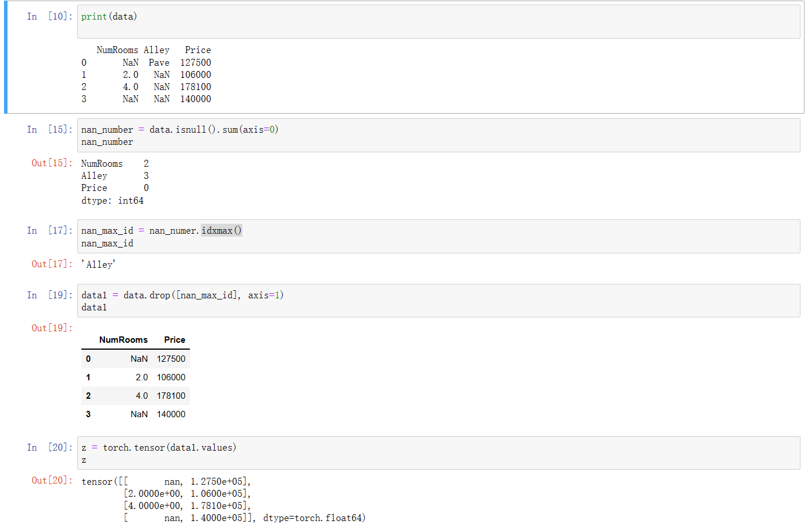The width and height of the screenshot is (812, 528).
Task: Click the Out[20] output prompt
Action: point(52,481)
